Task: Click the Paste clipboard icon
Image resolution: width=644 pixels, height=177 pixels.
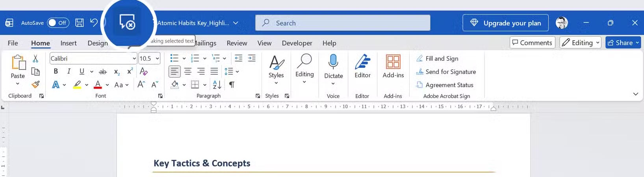Action: click(x=18, y=63)
